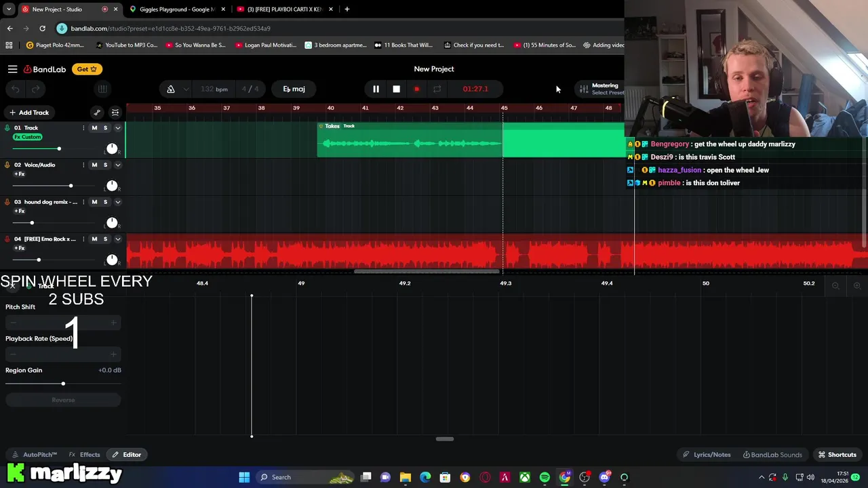Mute the 03 hound dog remix track
Image resolution: width=868 pixels, height=488 pixels.
click(94, 202)
